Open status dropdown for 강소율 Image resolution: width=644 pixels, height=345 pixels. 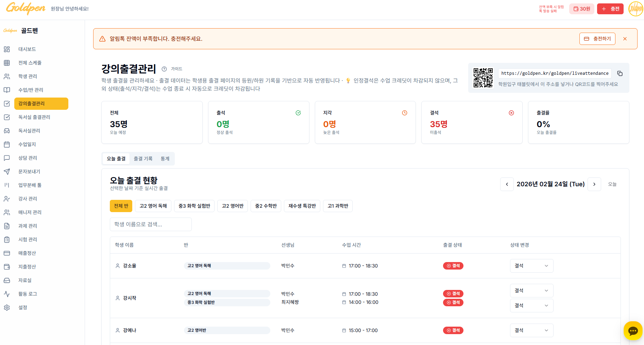click(x=531, y=266)
